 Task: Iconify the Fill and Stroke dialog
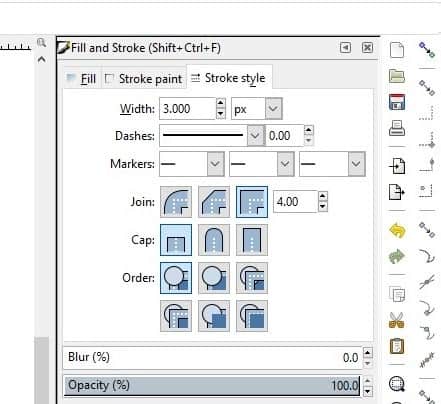click(345, 48)
